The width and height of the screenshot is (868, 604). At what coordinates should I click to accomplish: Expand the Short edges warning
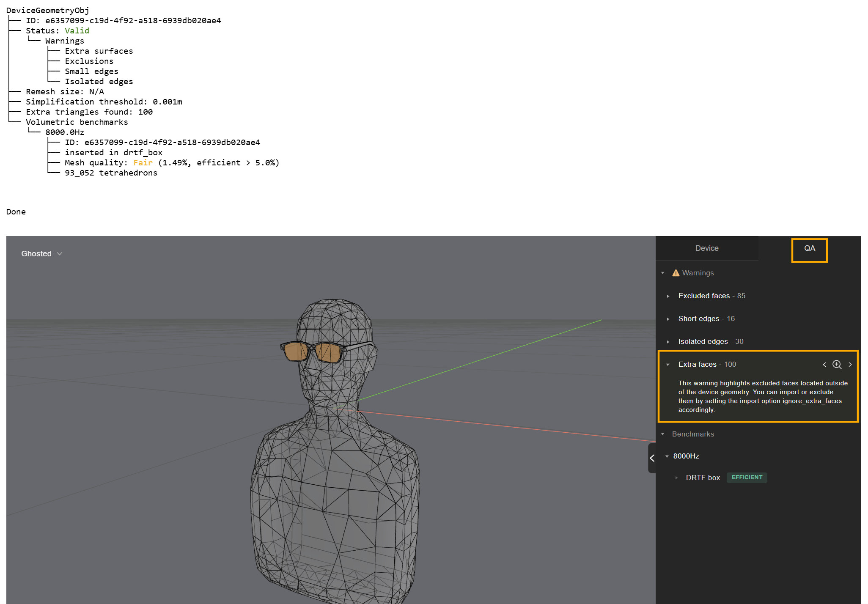click(668, 319)
